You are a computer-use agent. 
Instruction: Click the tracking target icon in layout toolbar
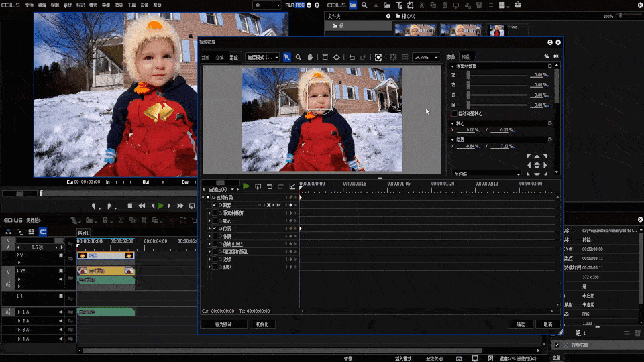coord(378,58)
